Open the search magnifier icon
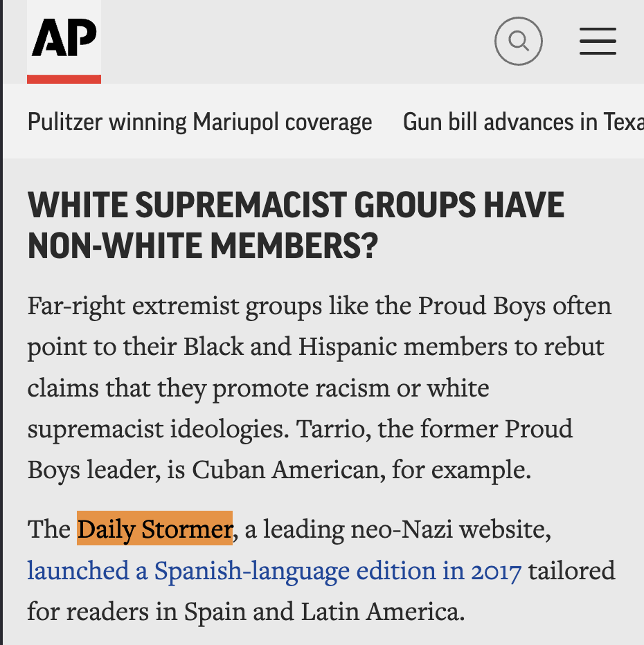Viewport: 644px width, 645px height. (518, 42)
